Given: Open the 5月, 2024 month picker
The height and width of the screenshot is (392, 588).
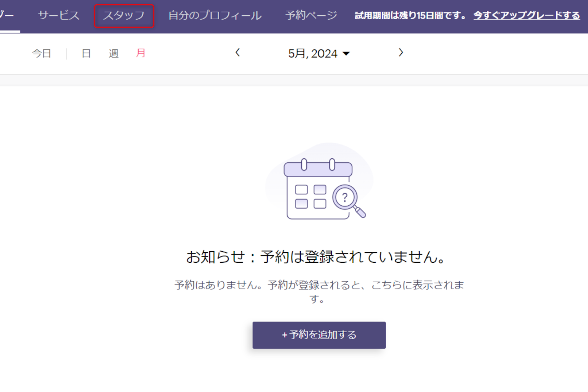Looking at the screenshot, I should point(313,54).
